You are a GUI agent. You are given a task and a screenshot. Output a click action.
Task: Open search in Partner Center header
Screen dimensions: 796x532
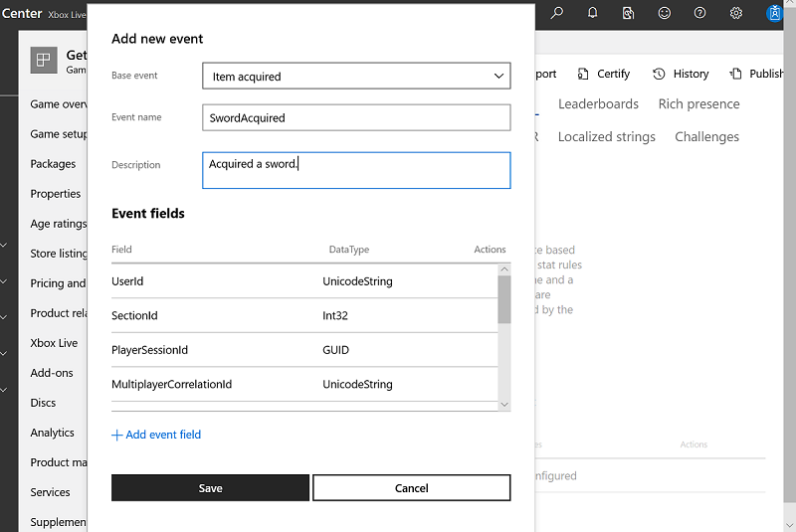[557, 13]
